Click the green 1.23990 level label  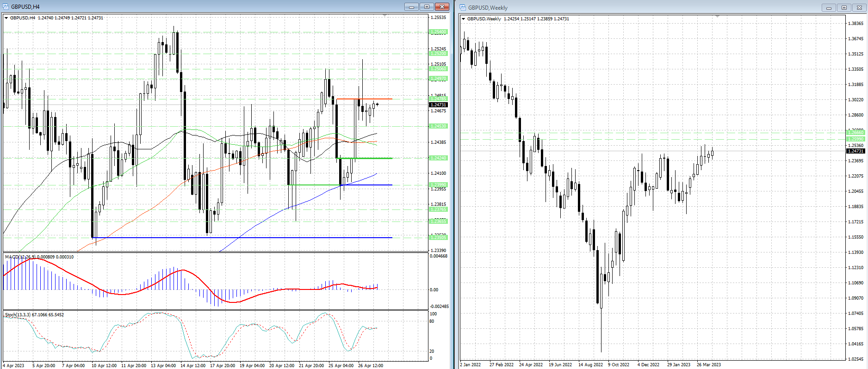pos(438,185)
